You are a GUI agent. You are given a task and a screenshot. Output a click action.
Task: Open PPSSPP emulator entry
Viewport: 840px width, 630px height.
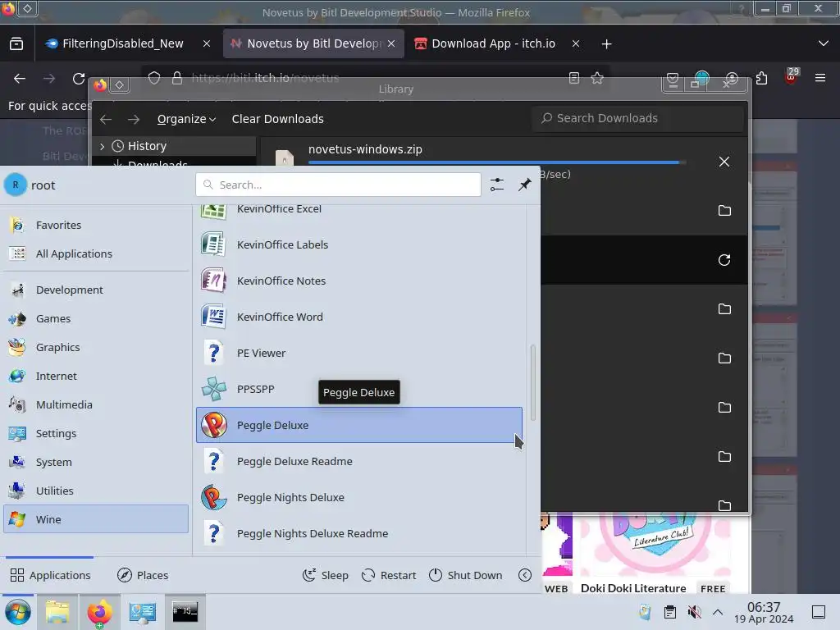pyautogui.click(x=359, y=389)
